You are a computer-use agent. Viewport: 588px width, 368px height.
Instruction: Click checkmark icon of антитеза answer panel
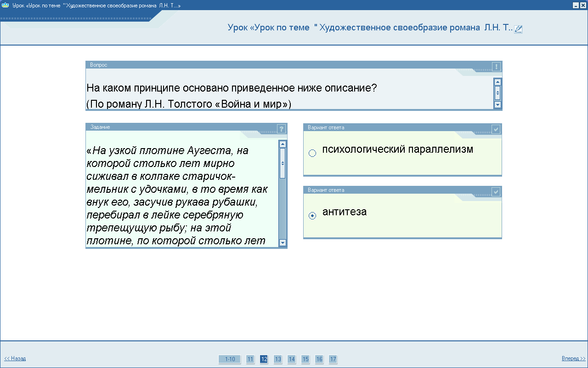(496, 191)
